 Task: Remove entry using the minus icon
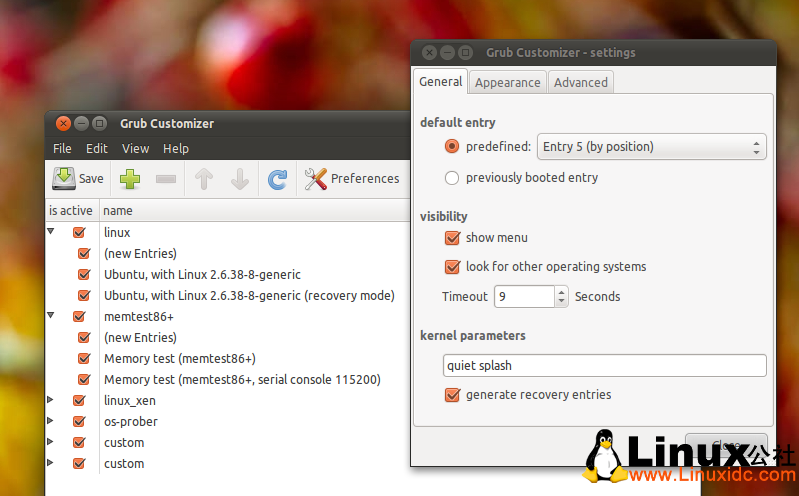coord(166,179)
